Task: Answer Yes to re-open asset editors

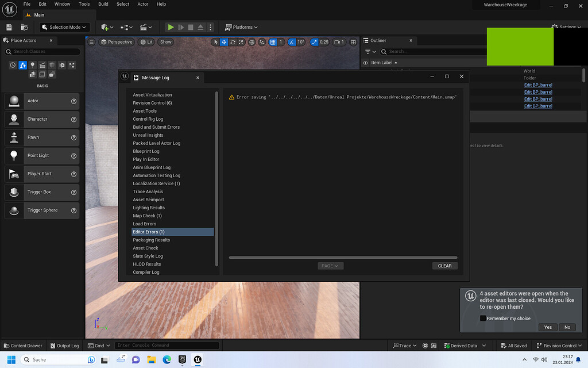Action: (547, 327)
